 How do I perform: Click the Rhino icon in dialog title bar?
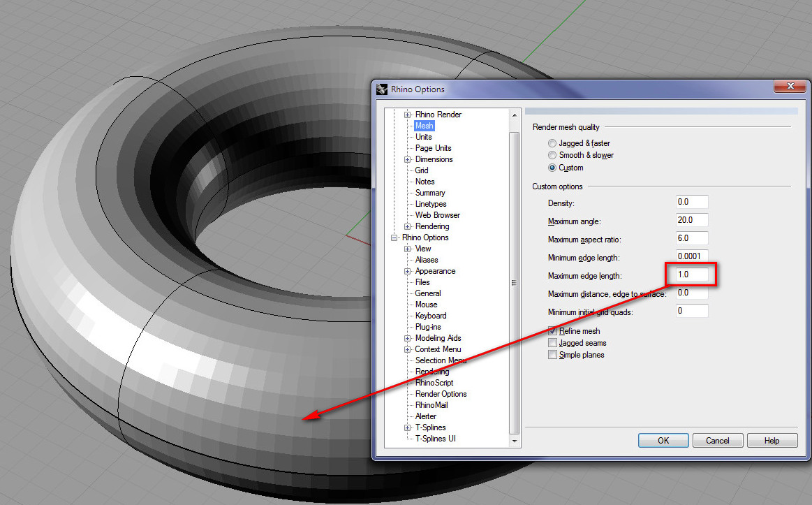click(x=382, y=89)
